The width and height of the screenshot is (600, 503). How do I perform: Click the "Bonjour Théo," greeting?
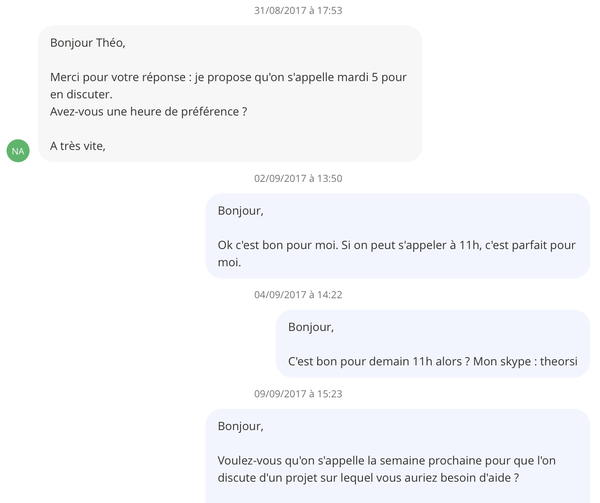click(x=88, y=42)
